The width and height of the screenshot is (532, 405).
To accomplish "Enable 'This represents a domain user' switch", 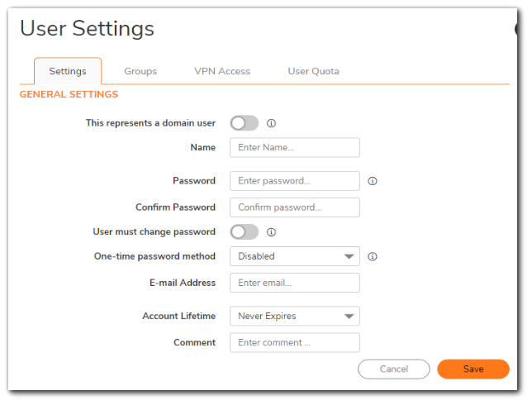I will tap(244, 123).
